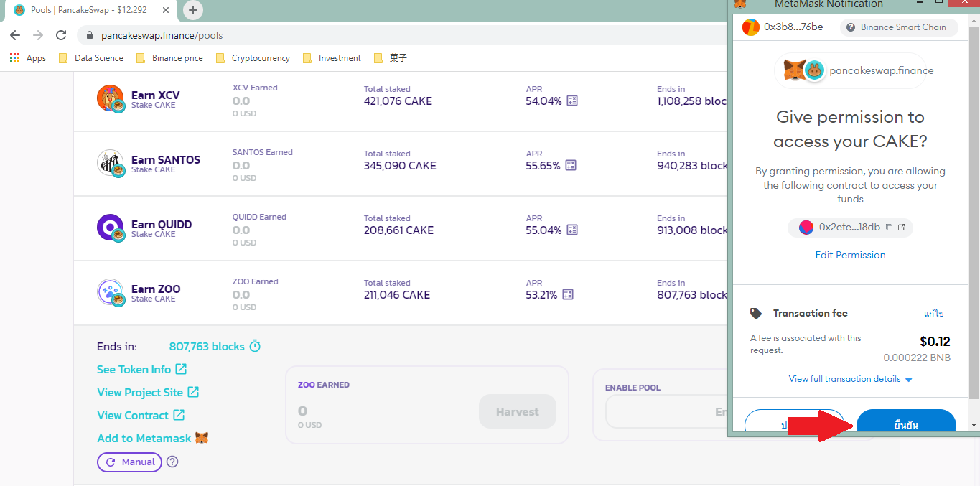Reload the PancakeSwap page
The image size is (980, 486).
(x=61, y=35)
